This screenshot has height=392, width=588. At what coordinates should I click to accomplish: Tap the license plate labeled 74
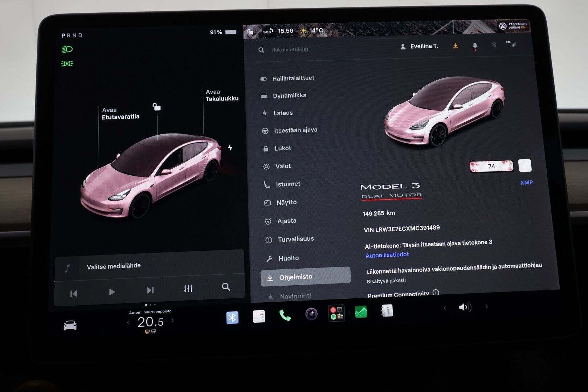pos(491,166)
